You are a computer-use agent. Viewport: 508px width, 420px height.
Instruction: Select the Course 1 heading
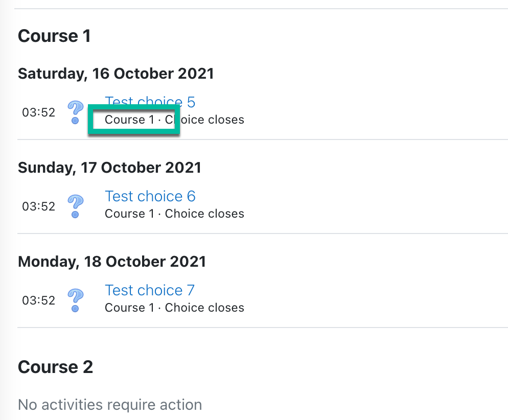coord(54,36)
